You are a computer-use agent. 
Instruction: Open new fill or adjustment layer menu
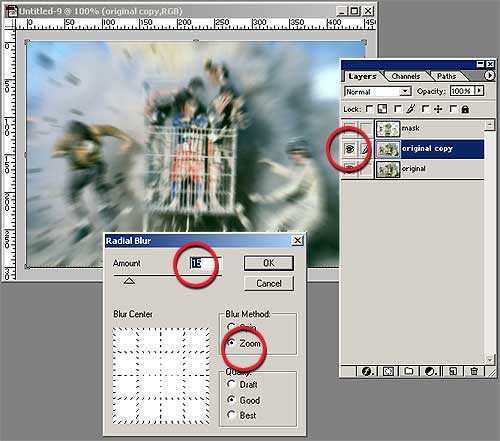tap(430, 371)
